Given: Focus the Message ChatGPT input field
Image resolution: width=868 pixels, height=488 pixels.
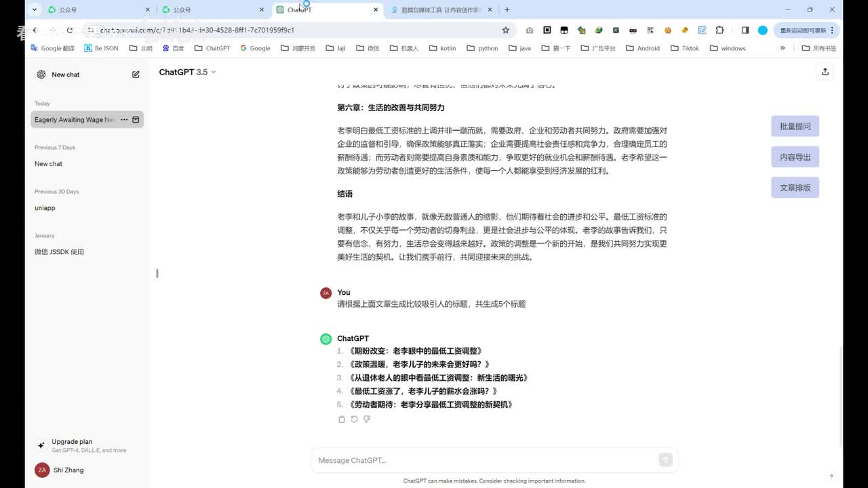Looking at the screenshot, I should coord(485,460).
